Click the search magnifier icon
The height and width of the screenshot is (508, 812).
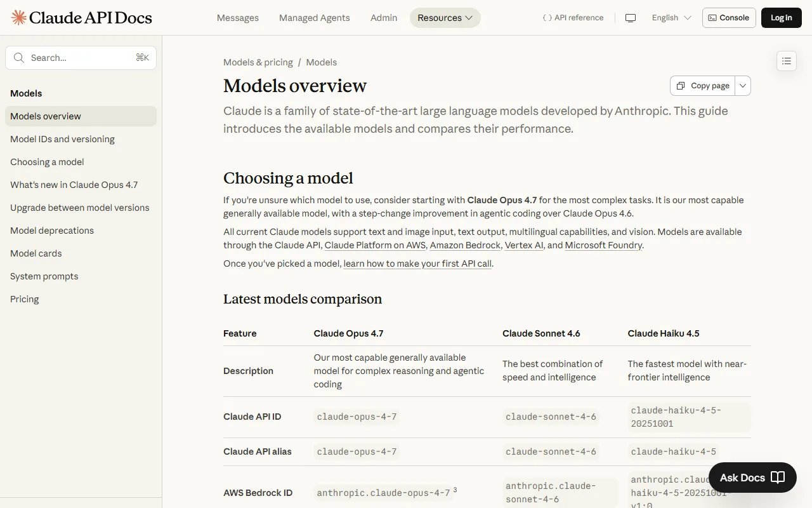[x=19, y=58]
